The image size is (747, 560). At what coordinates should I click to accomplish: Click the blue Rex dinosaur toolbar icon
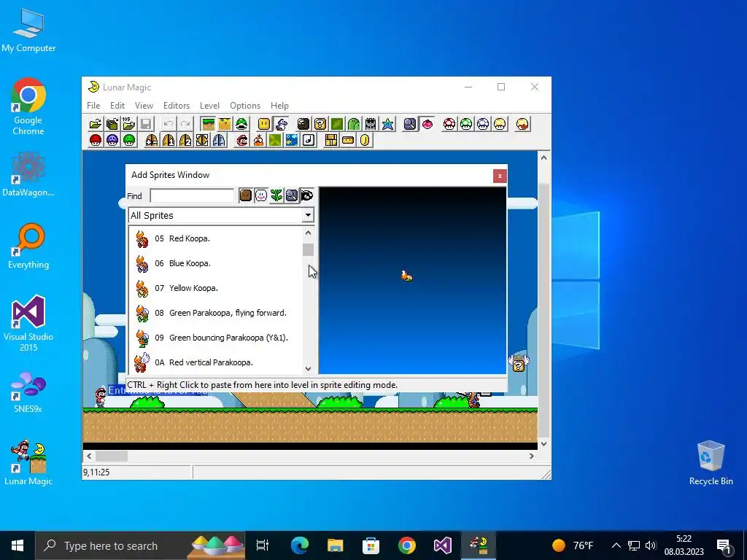tap(281, 124)
